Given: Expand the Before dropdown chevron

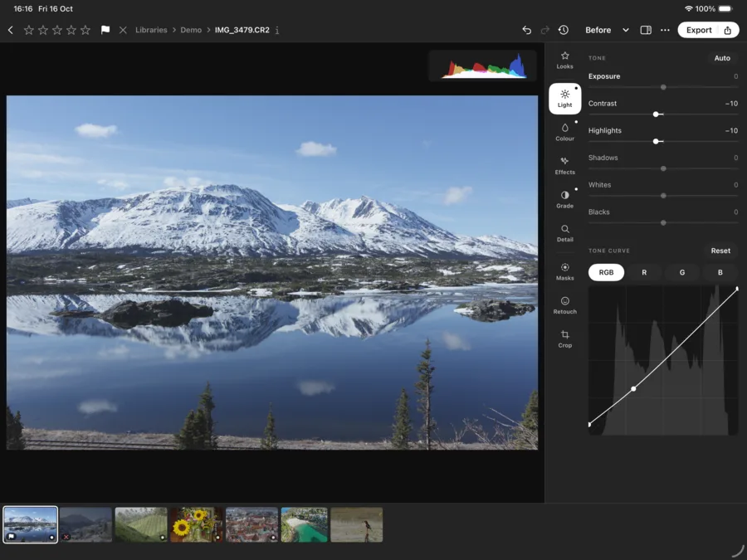Looking at the screenshot, I should point(626,30).
